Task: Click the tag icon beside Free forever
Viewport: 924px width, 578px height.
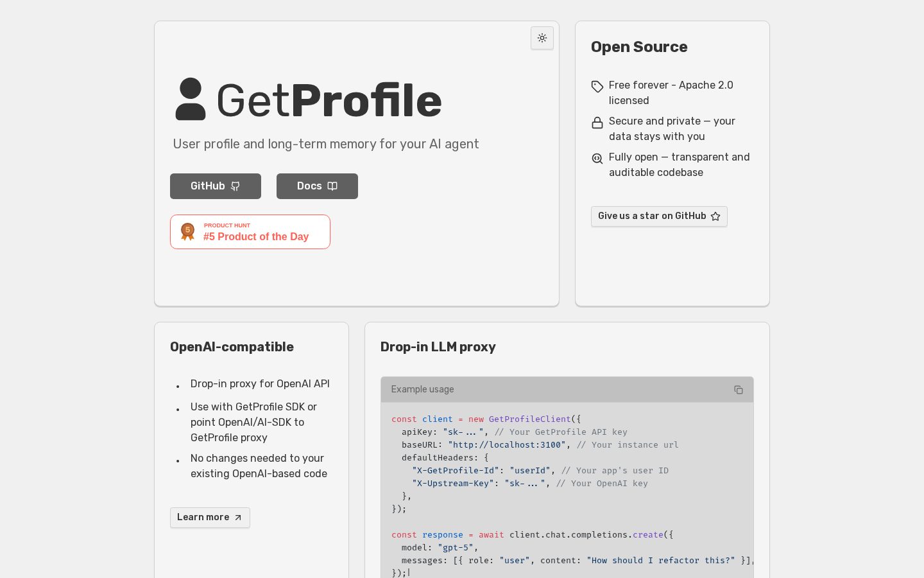Action: [x=597, y=86]
